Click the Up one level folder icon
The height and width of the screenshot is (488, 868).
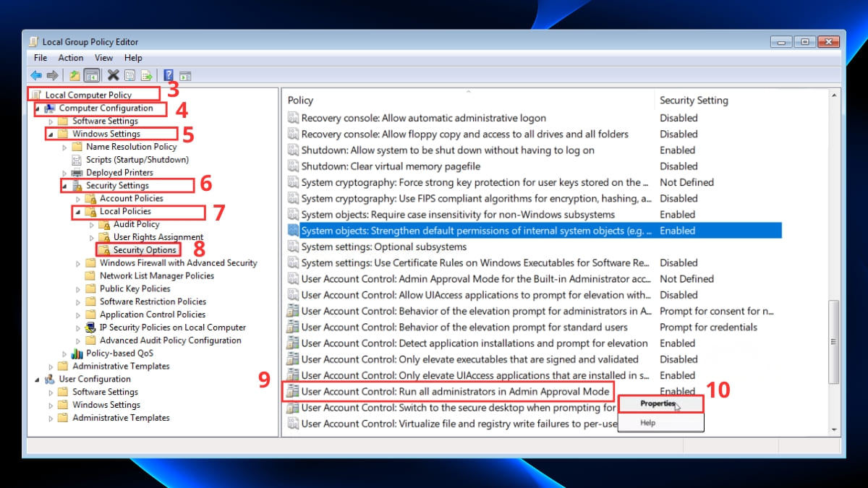coord(74,74)
